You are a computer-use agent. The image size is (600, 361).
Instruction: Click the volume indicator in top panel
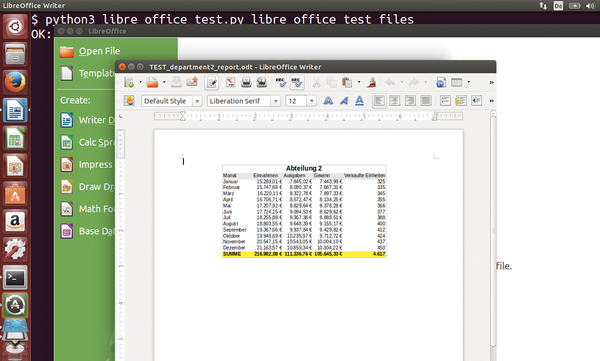click(x=590, y=6)
